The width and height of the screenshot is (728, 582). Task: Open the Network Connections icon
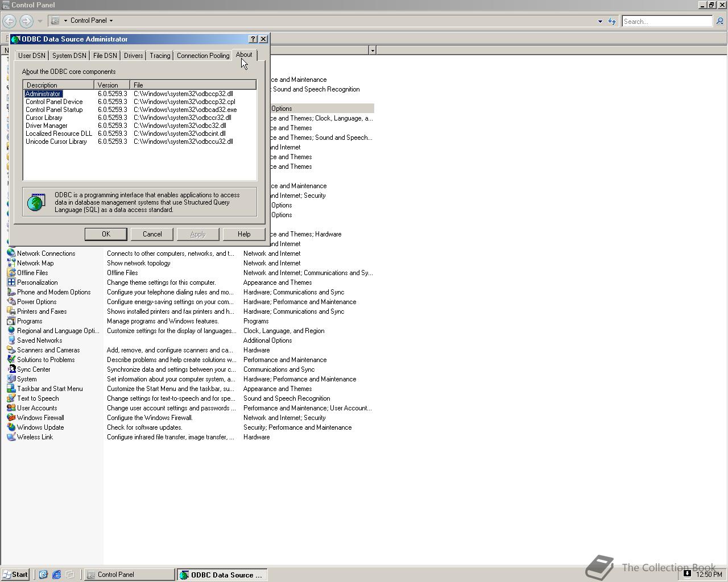click(11, 253)
